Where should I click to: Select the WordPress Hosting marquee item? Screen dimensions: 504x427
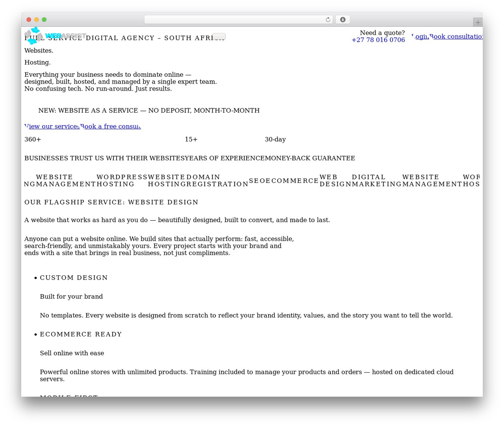pyautogui.click(x=122, y=181)
